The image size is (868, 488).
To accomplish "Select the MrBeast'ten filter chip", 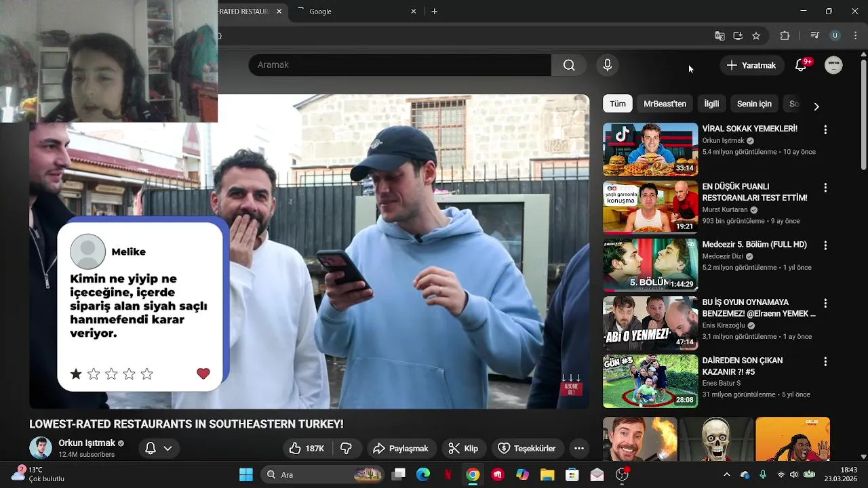I will 665,104.
